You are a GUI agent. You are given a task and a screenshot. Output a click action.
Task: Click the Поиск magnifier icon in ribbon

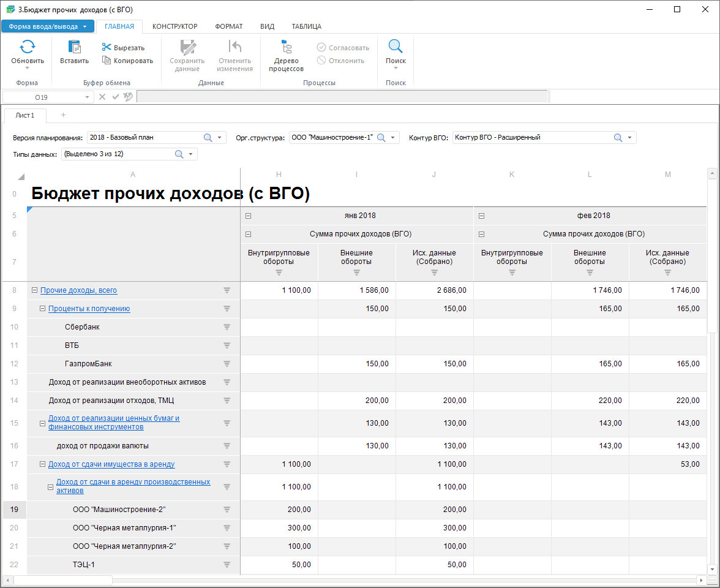tap(396, 47)
